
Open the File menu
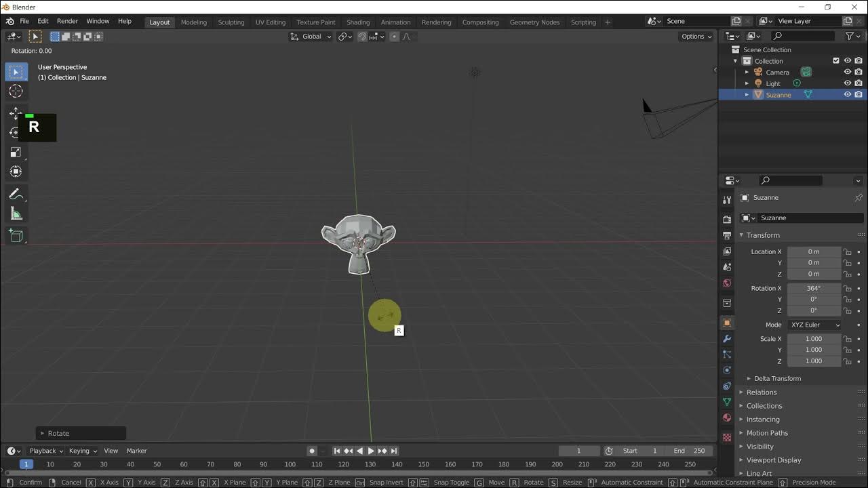click(24, 22)
